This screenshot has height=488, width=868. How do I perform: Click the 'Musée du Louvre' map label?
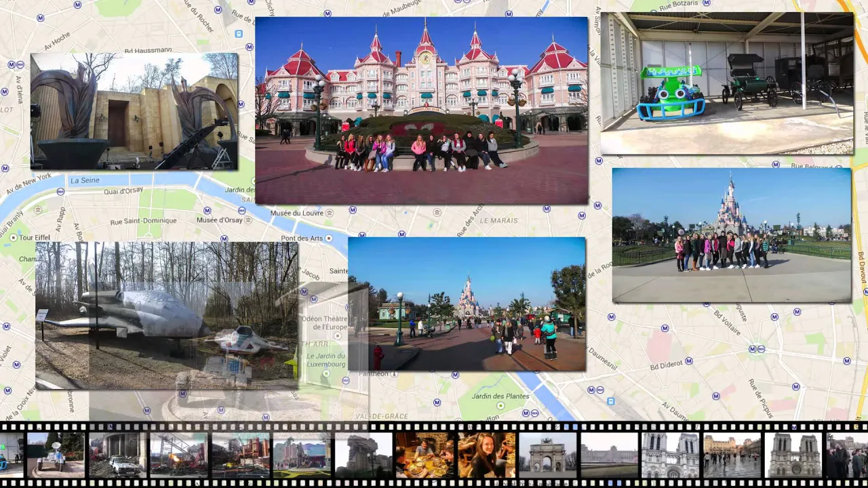pyautogui.click(x=296, y=213)
